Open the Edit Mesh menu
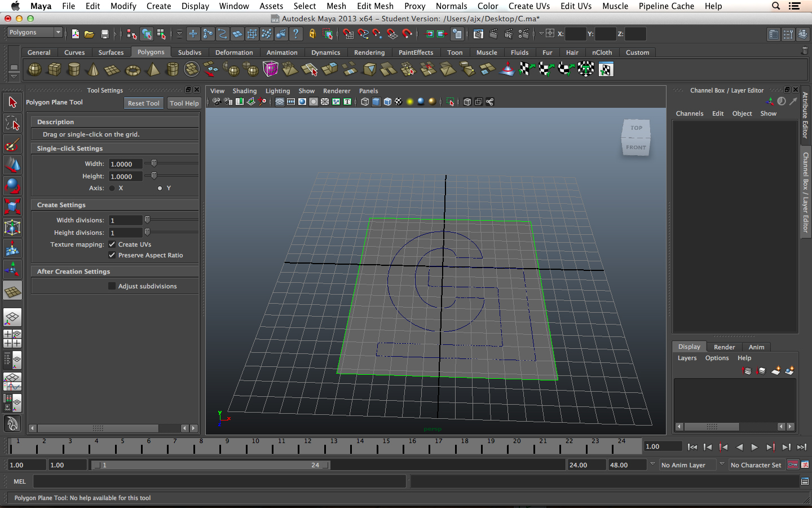The width and height of the screenshot is (812, 508). coord(375,6)
